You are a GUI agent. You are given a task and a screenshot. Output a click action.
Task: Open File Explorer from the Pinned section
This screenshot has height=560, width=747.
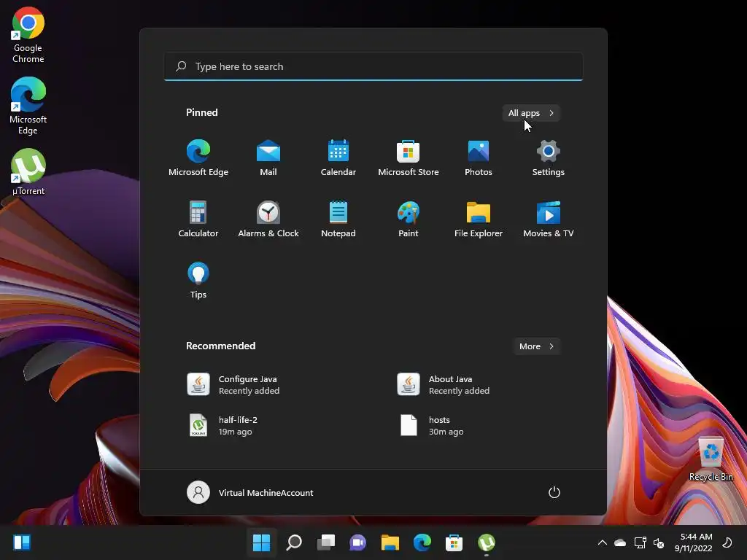tap(479, 219)
